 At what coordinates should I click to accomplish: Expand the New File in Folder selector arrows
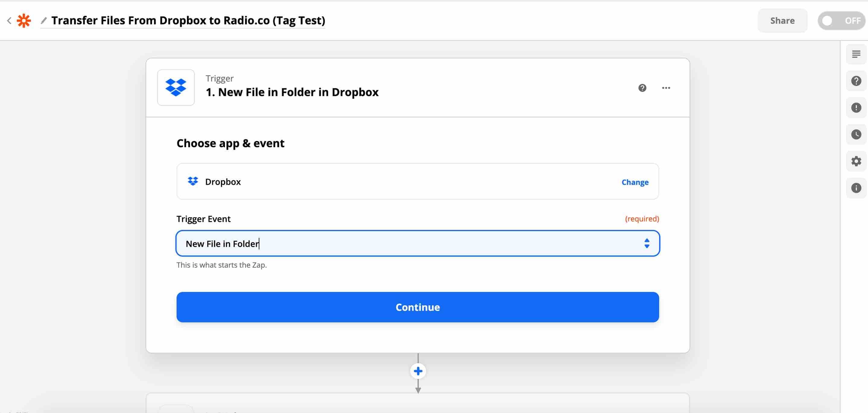(647, 243)
